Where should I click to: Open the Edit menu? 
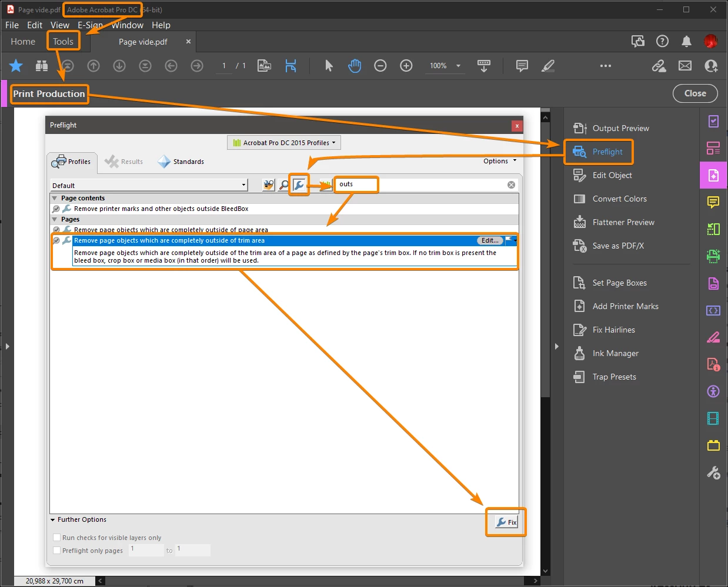(35, 25)
